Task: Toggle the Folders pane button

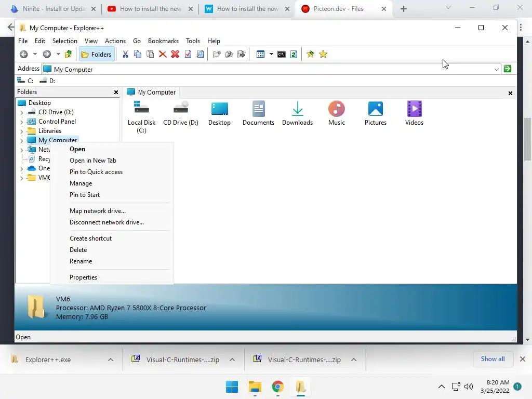Action: coord(97,54)
